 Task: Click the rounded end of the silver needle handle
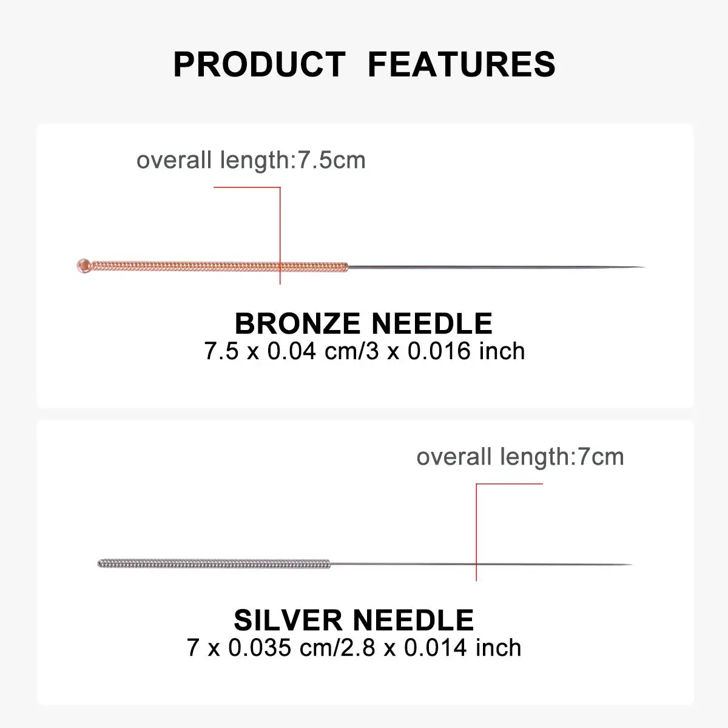tap(100, 564)
